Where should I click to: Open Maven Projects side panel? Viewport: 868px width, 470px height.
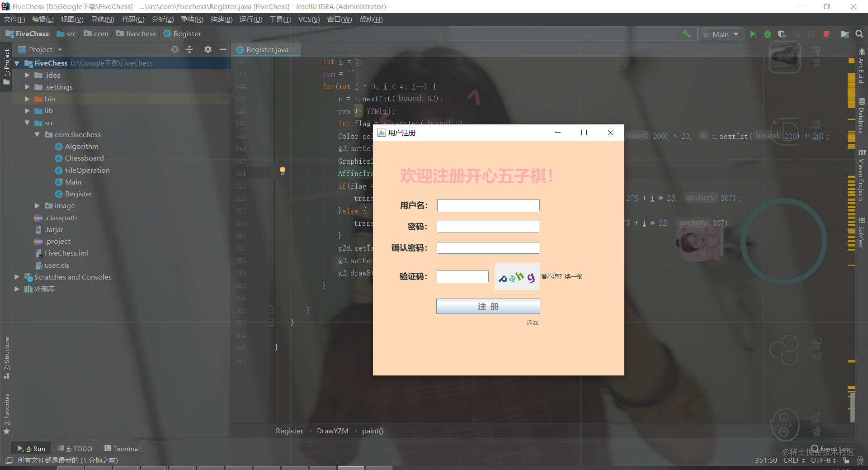[862, 176]
